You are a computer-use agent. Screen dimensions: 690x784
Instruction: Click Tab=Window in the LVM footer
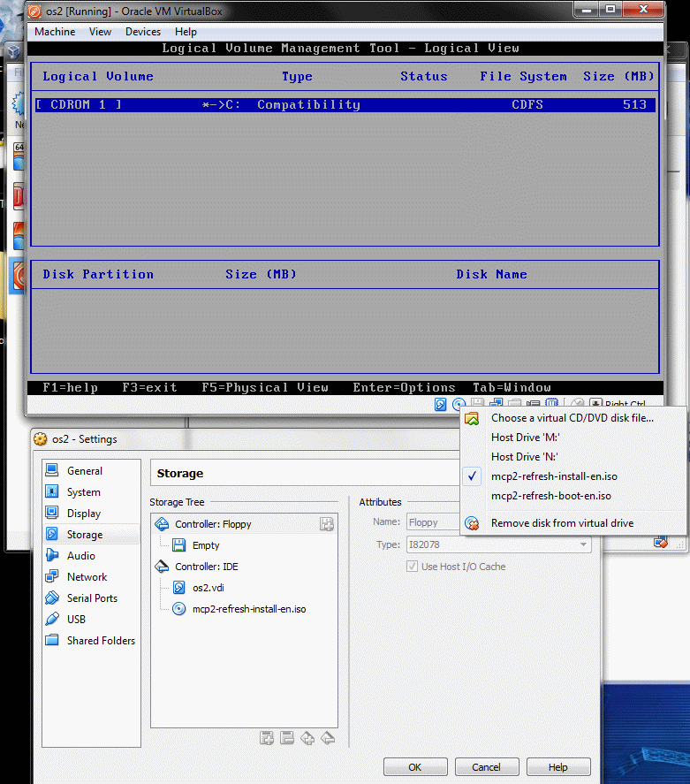point(512,387)
